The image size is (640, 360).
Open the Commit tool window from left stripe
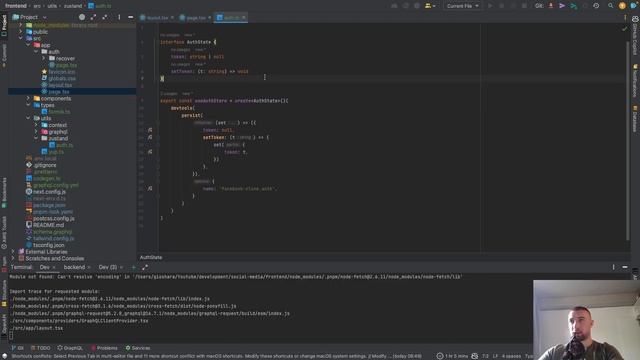[x=4, y=55]
